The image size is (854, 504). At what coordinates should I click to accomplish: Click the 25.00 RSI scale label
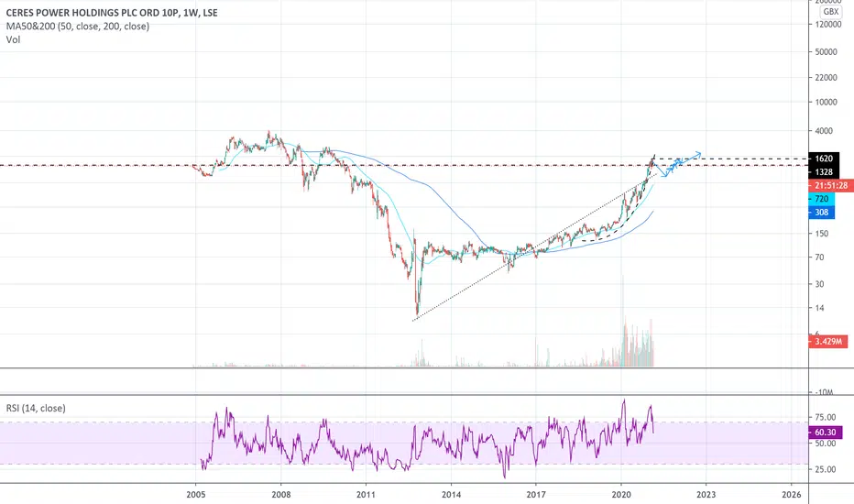[x=825, y=469]
